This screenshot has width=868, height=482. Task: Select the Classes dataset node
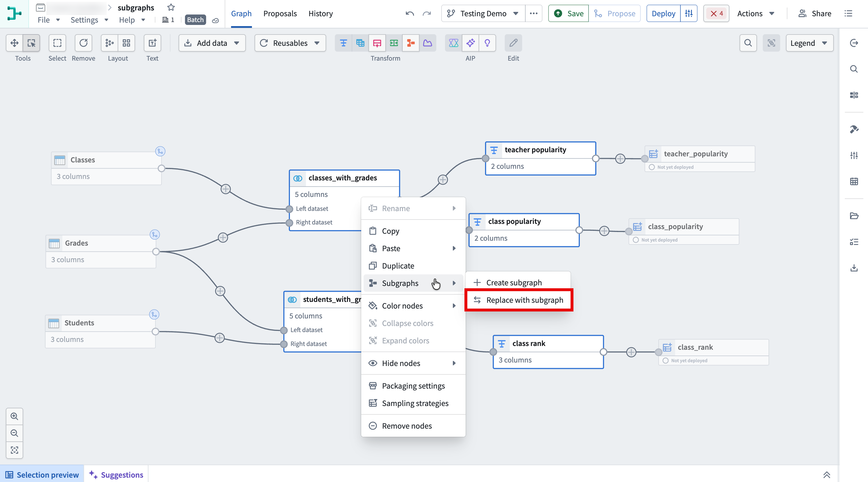click(x=106, y=168)
